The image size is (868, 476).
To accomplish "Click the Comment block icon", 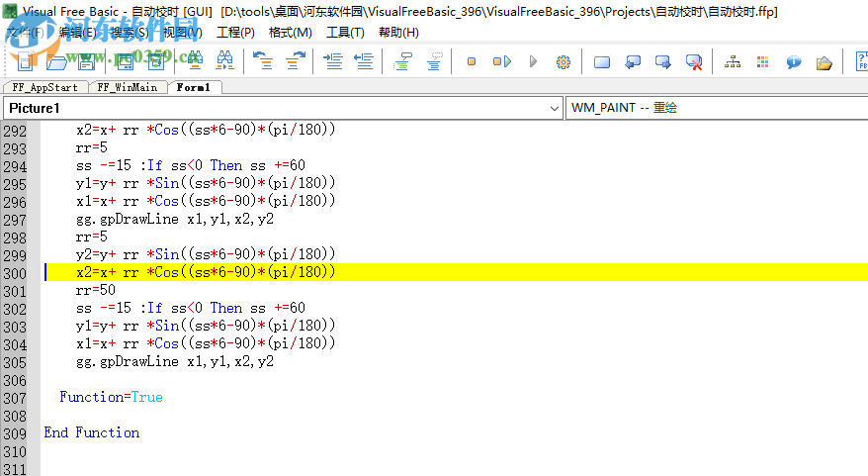I will [403, 61].
